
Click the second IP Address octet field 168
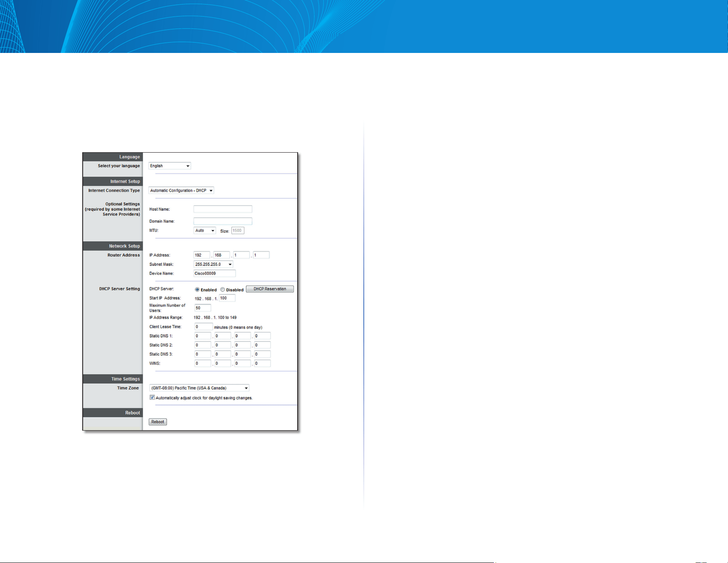click(222, 255)
